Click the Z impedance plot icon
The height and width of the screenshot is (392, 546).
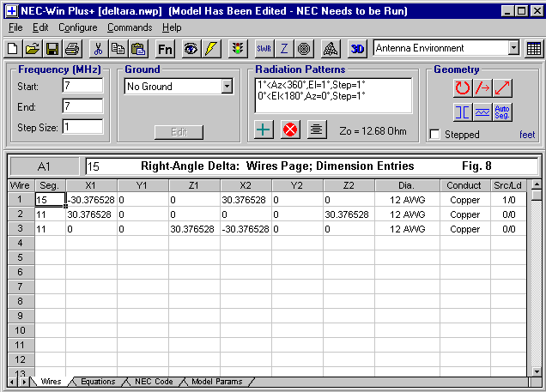pos(284,48)
